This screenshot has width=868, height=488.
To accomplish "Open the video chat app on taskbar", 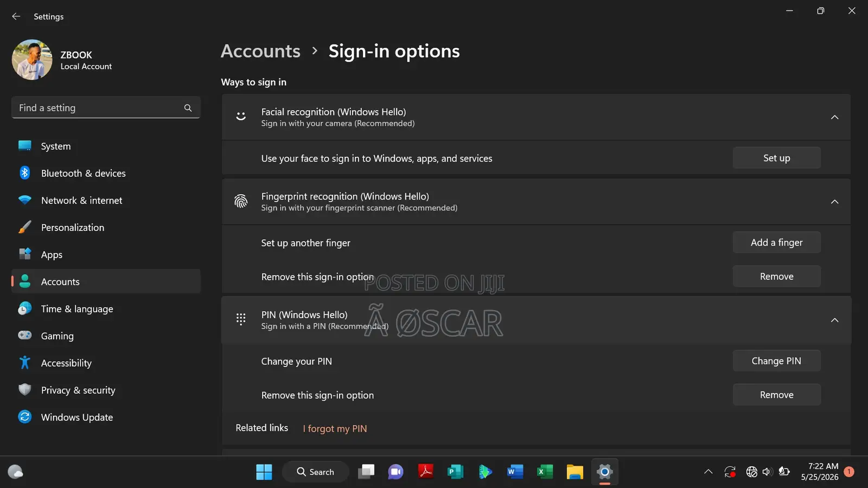I will (396, 472).
